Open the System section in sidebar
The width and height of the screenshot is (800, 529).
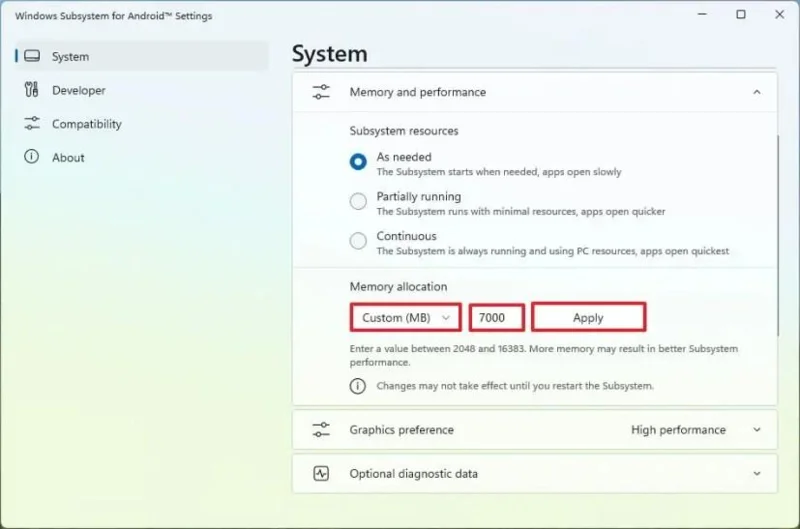pos(141,56)
